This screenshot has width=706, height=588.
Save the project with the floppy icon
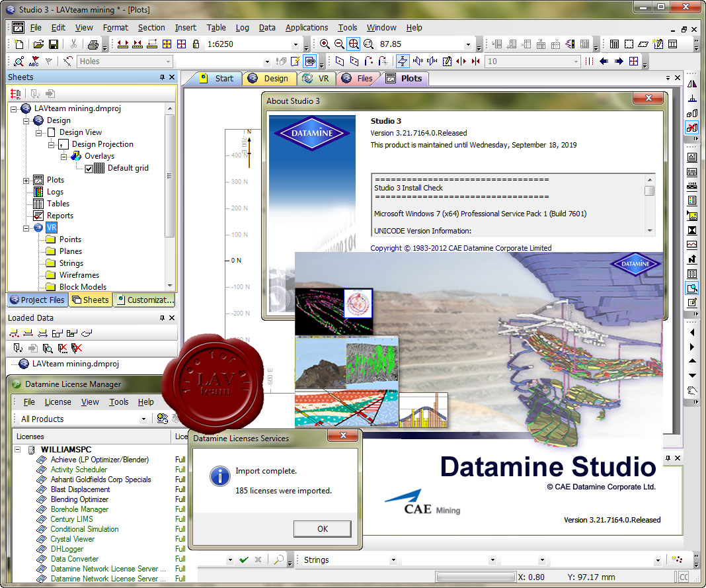(x=53, y=44)
